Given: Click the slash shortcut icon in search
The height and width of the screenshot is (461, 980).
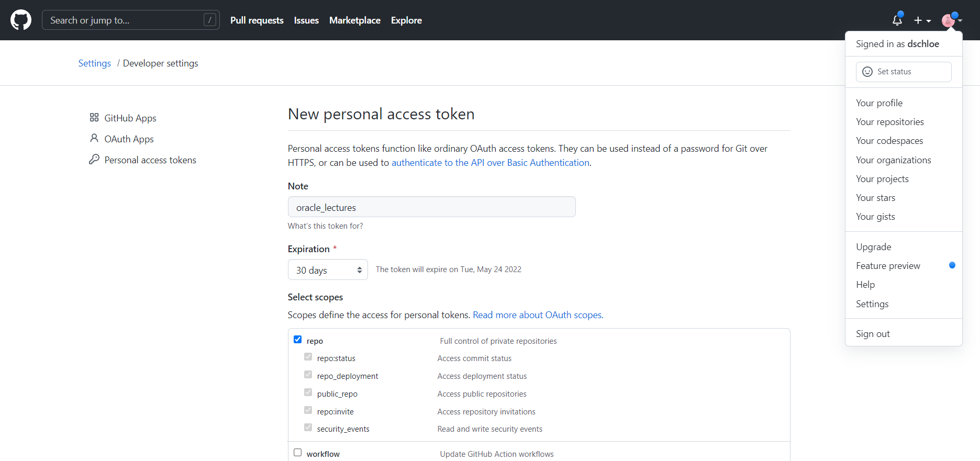Looking at the screenshot, I should pos(210,20).
